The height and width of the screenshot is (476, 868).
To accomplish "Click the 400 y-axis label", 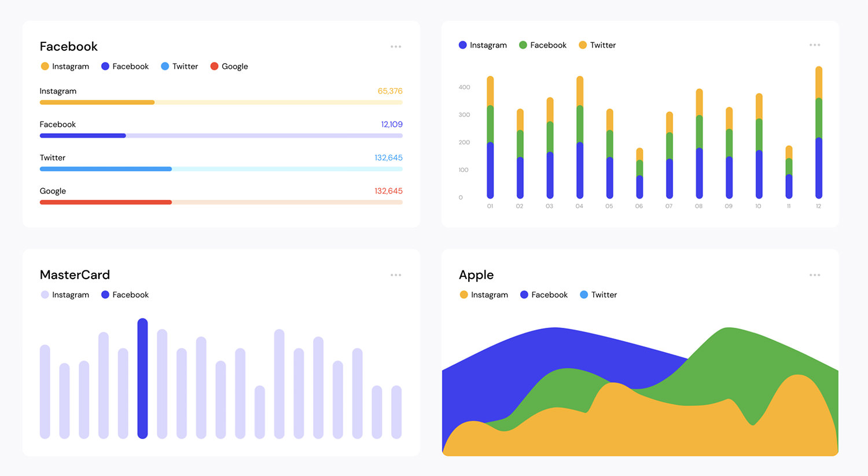I will [464, 87].
